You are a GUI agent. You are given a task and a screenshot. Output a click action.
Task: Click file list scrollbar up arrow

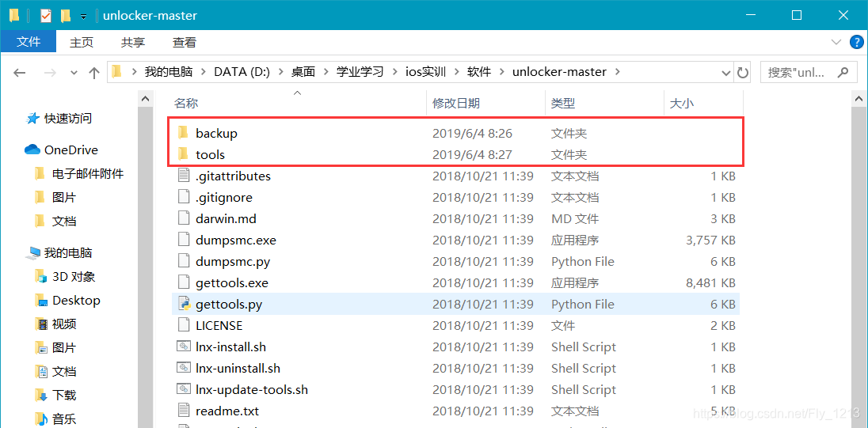tap(859, 98)
